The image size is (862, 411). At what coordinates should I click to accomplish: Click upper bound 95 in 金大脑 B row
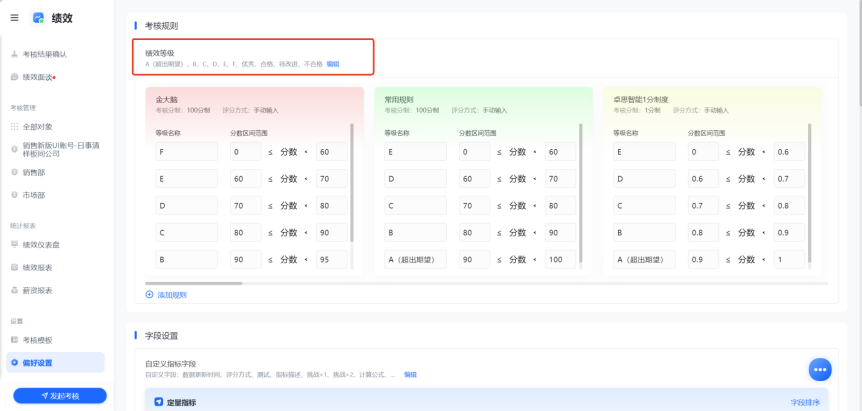[x=331, y=259]
